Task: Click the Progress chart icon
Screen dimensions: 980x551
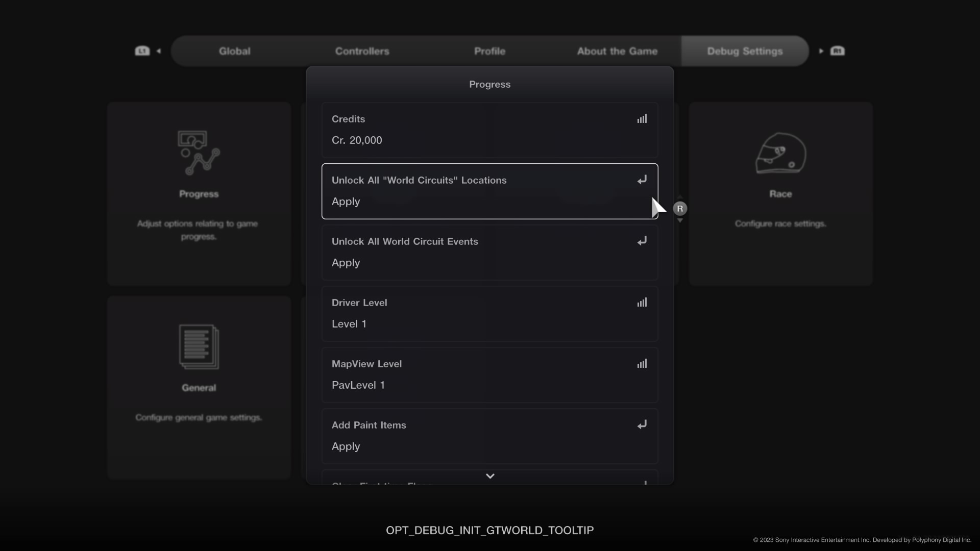Action: (199, 153)
